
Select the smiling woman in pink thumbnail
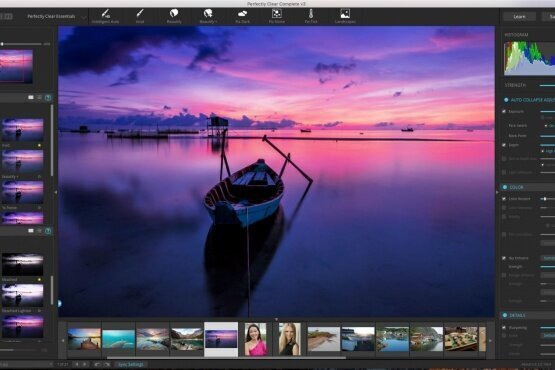click(255, 339)
